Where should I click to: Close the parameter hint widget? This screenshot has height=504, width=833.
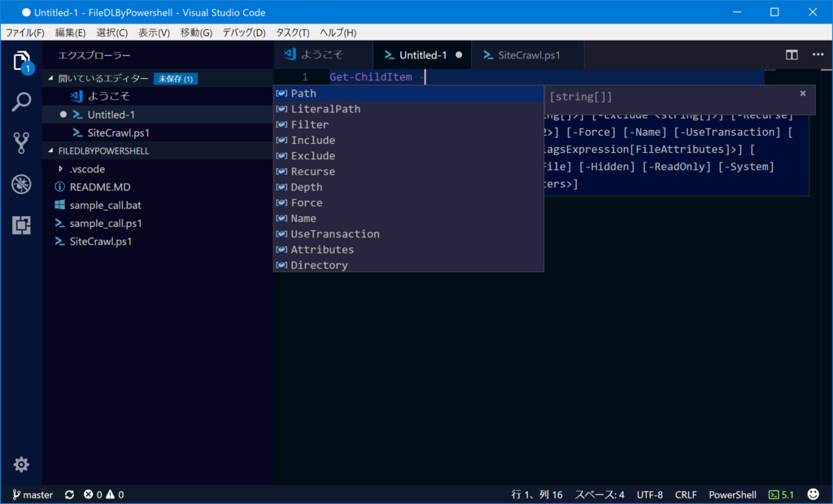coord(803,93)
